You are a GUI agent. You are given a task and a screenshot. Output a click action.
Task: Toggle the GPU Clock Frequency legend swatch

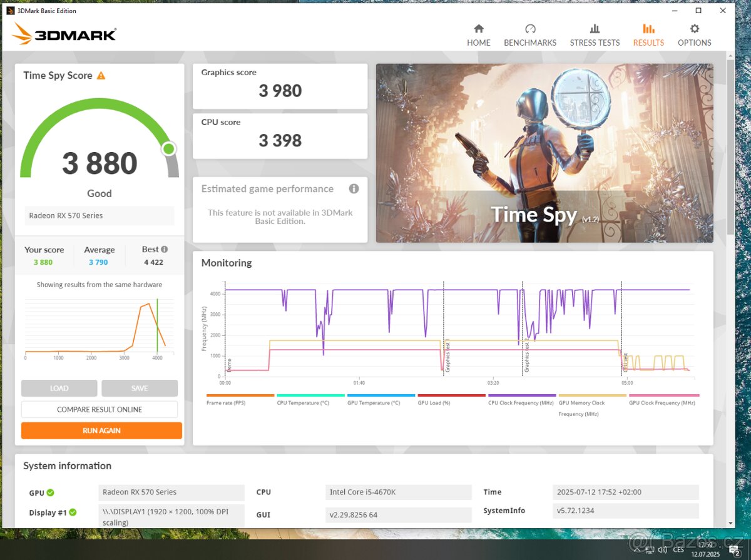pyautogui.click(x=663, y=395)
